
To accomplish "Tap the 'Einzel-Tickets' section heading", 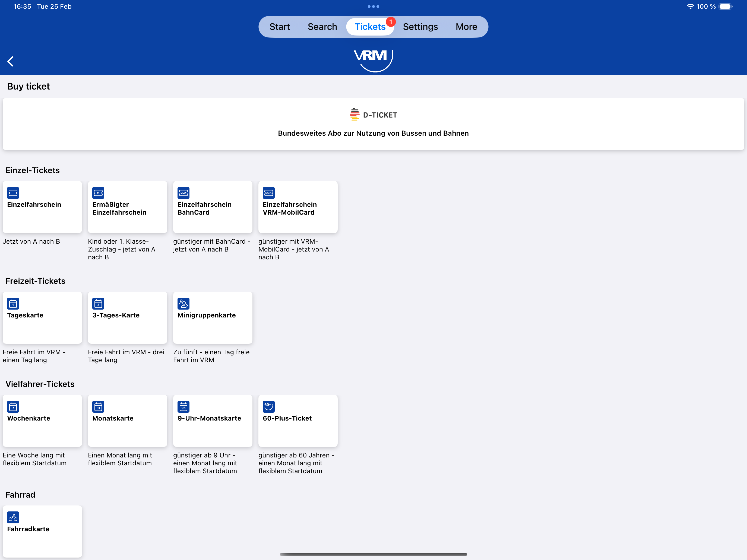I will (x=32, y=170).
